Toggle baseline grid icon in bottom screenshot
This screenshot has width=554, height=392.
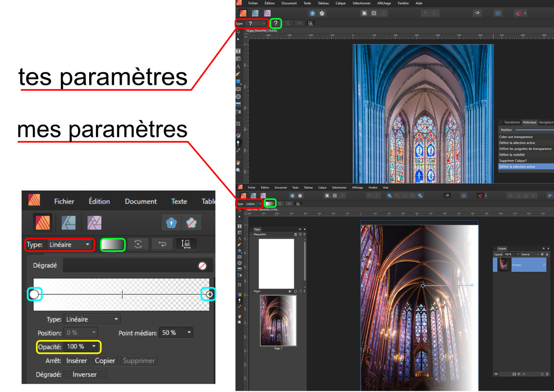coord(464,196)
